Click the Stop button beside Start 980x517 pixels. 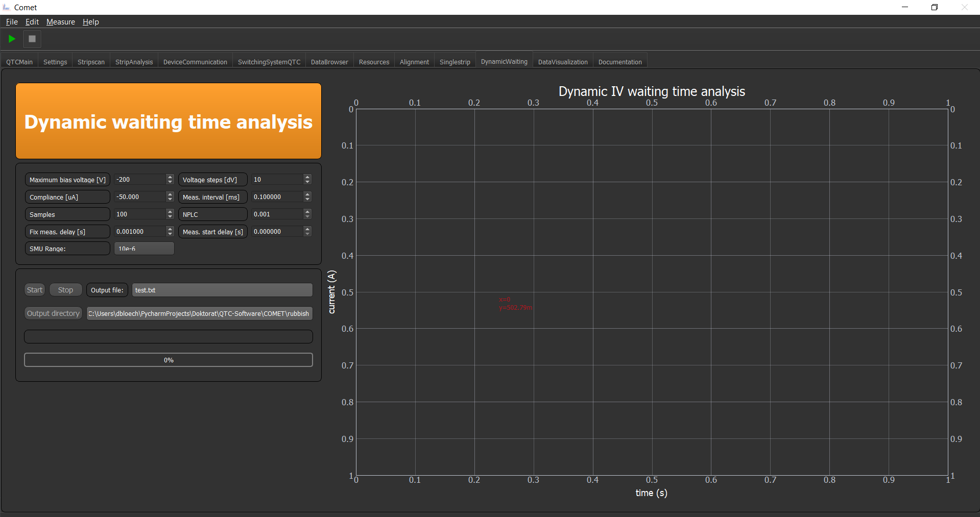click(65, 290)
